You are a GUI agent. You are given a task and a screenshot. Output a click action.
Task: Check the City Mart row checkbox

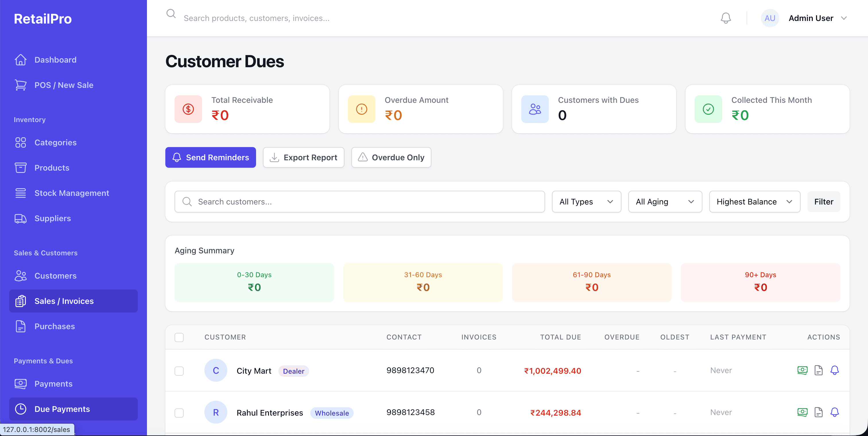click(179, 371)
